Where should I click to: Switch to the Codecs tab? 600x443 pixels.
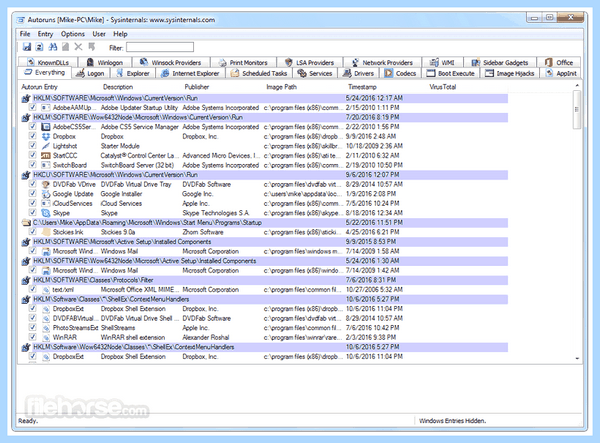coord(400,73)
